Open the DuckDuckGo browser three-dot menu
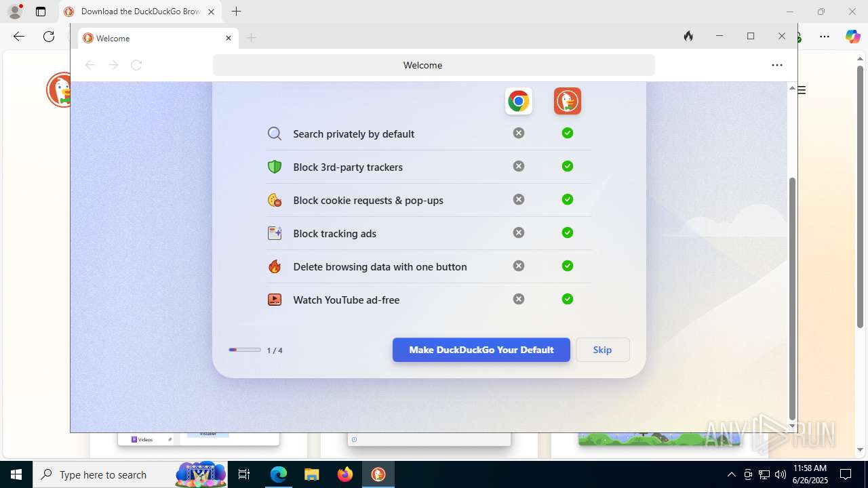 (777, 65)
